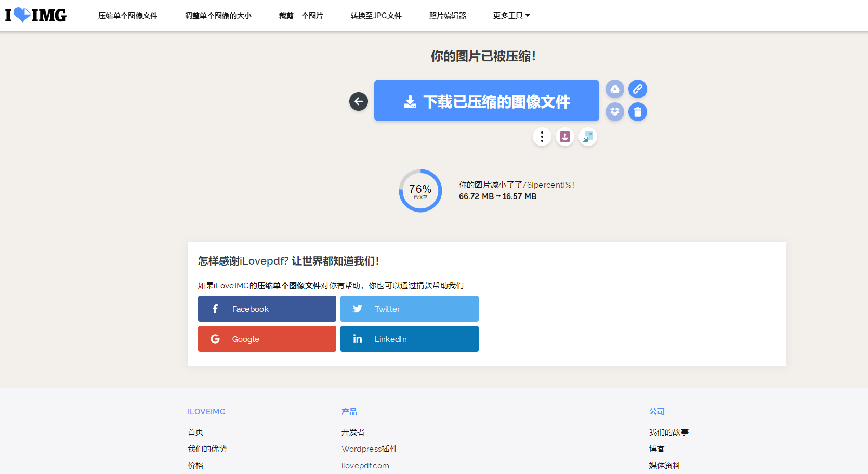Delete the compressed file via trash icon
Image resolution: width=868 pixels, height=474 pixels.
[x=638, y=112]
